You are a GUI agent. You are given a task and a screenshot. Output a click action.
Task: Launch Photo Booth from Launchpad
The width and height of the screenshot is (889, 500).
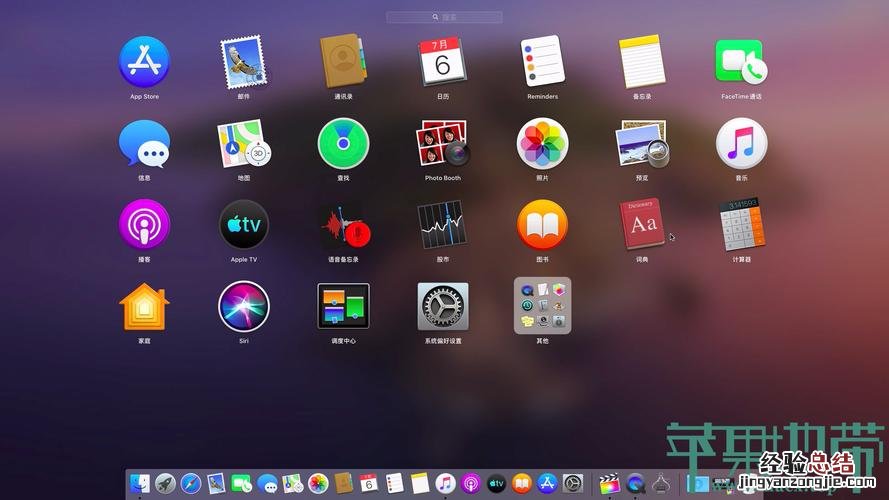click(x=443, y=144)
